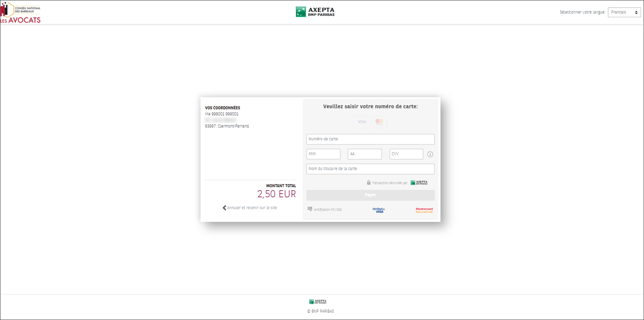Click the certification PCI DSS text
644x320 pixels.
[x=328, y=210]
